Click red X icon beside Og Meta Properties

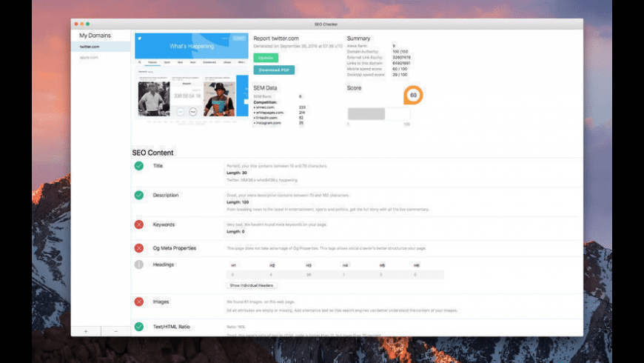coord(139,248)
